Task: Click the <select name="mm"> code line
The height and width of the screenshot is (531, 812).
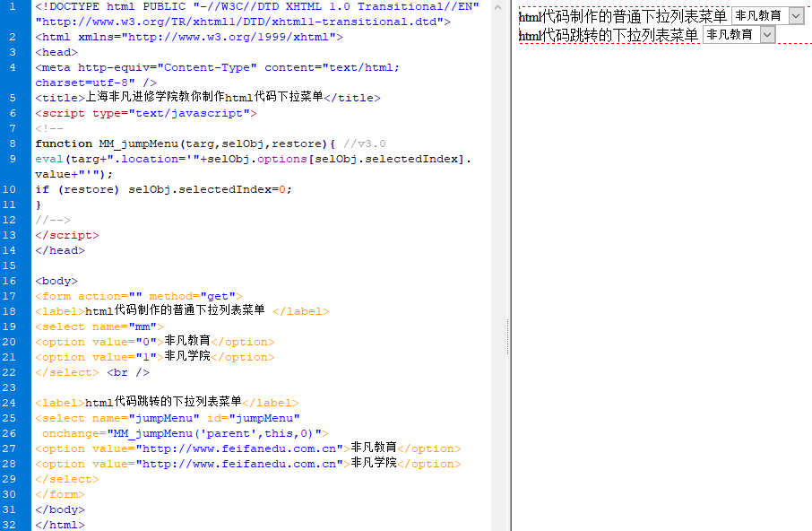Action: coord(99,326)
